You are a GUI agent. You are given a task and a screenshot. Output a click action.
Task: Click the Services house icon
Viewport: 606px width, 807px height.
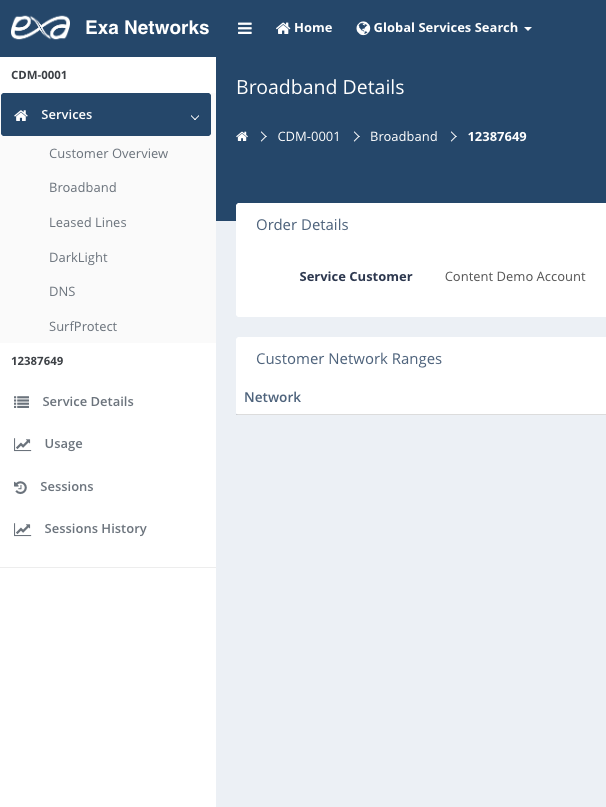tap(21, 116)
